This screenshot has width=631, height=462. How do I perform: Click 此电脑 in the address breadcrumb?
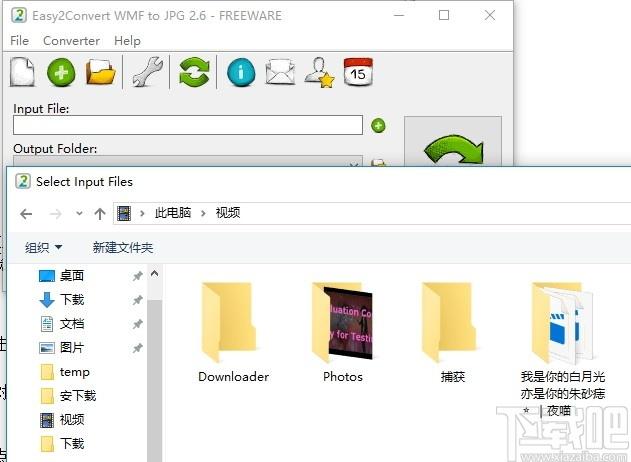(173, 212)
